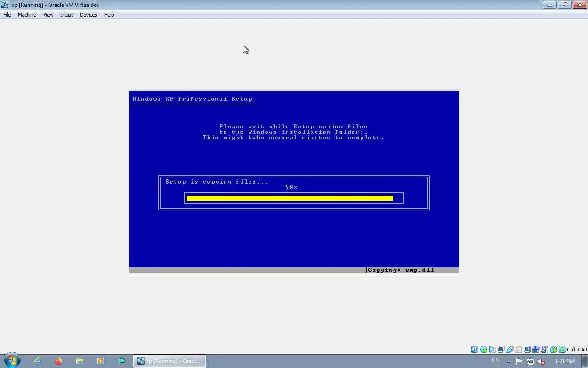The image size is (588, 368).
Task: Click the 98% progress text
Action: pos(291,187)
